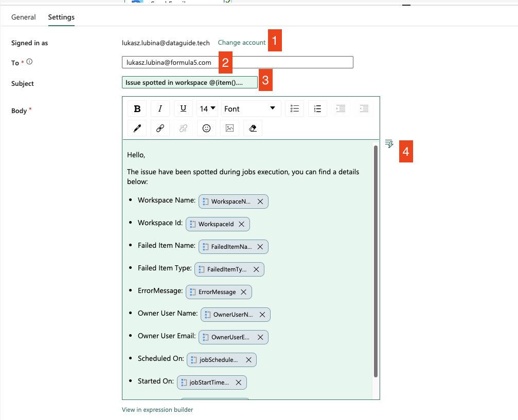Insert a bulleted list
518x420 pixels.
(295, 109)
